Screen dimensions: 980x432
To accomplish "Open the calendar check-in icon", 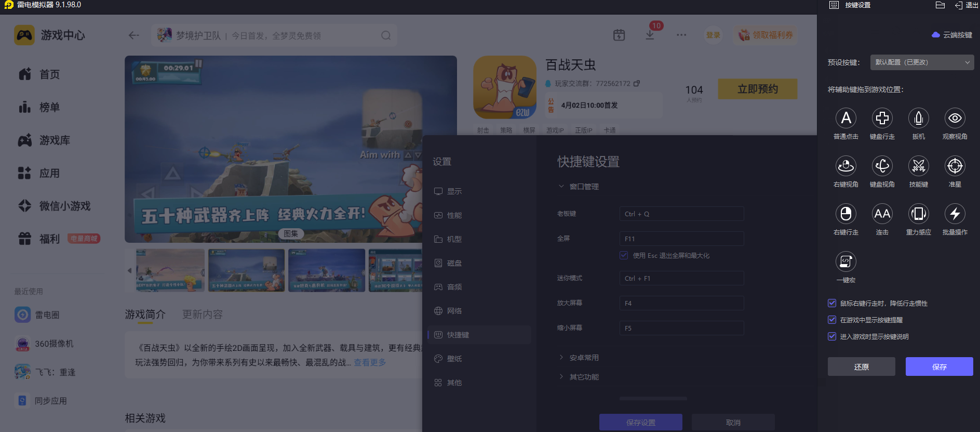I will coord(619,35).
